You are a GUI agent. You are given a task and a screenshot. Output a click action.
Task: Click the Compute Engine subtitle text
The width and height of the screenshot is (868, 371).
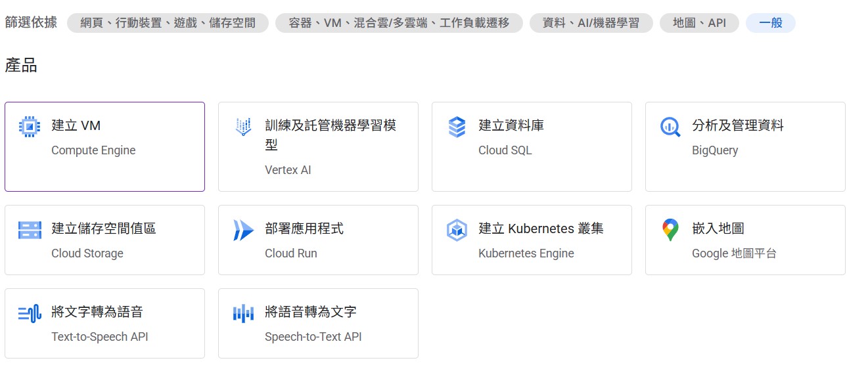tap(93, 150)
